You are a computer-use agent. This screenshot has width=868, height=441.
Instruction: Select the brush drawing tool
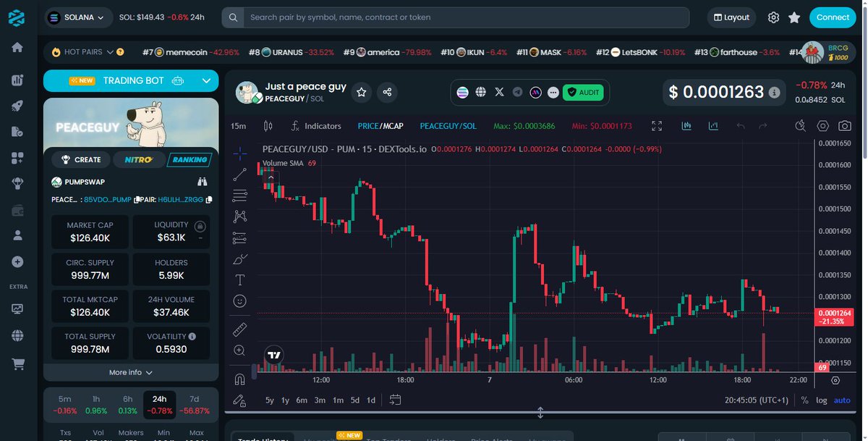(x=239, y=259)
